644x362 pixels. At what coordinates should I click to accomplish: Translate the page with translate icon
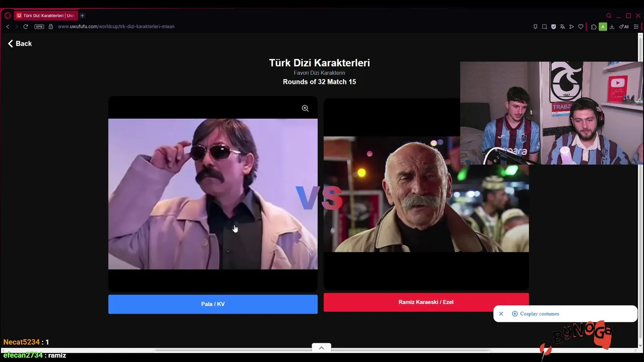[x=562, y=27]
